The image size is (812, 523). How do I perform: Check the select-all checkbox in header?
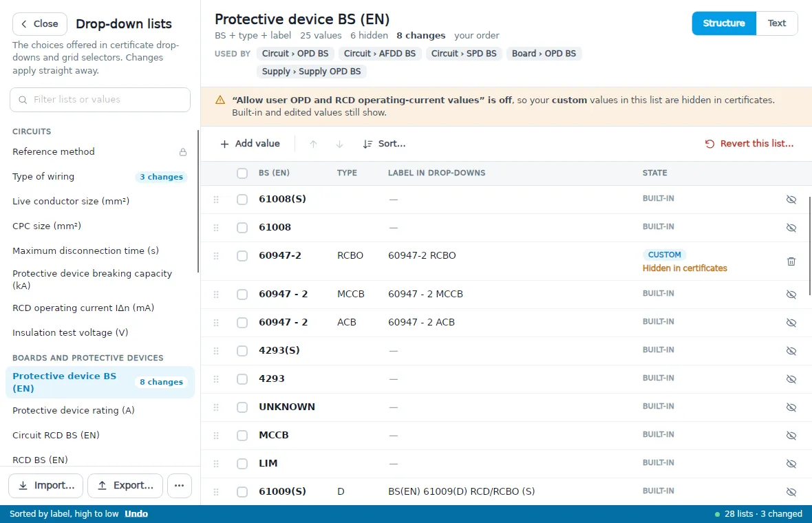click(242, 173)
